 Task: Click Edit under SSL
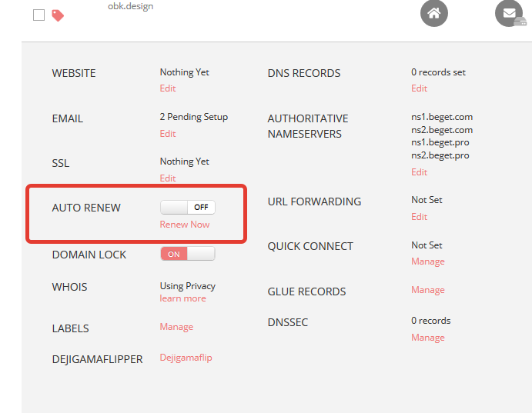(168, 178)
